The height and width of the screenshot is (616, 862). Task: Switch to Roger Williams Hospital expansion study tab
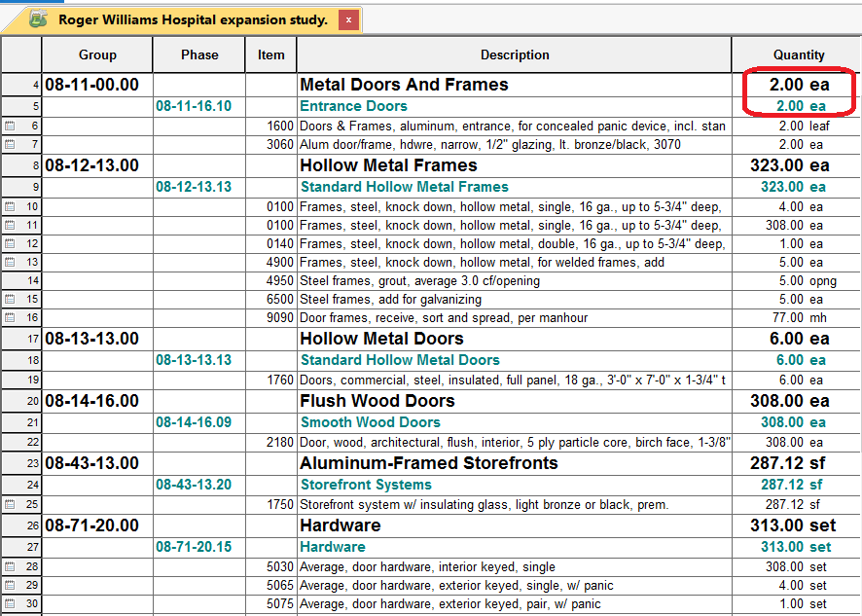click(x=193, y=19)
